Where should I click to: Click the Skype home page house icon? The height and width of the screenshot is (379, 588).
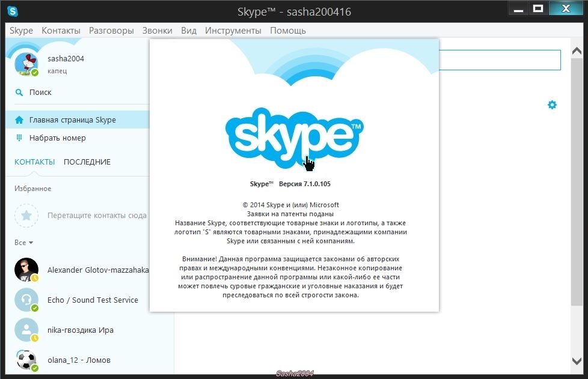(19, 120)
